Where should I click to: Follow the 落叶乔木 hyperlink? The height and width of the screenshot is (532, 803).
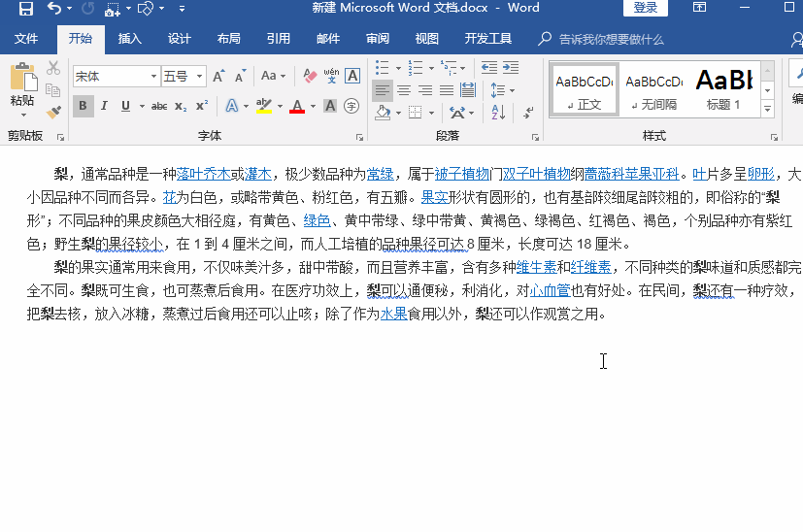pos(203,174)
